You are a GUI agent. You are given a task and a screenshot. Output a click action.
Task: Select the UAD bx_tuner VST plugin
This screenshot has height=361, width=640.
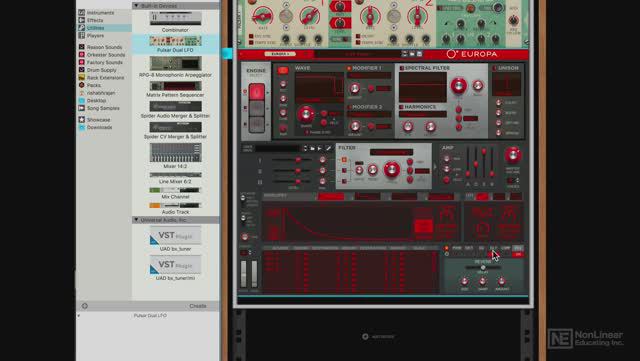tap(175, 239)
